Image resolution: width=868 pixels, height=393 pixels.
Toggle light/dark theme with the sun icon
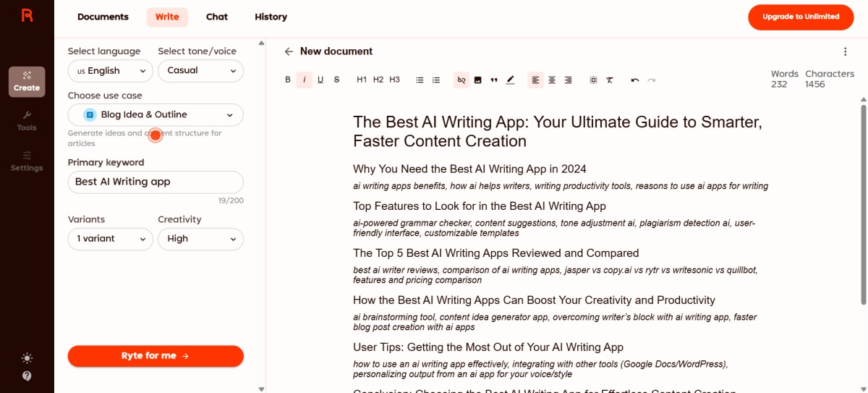coord(27,358)
